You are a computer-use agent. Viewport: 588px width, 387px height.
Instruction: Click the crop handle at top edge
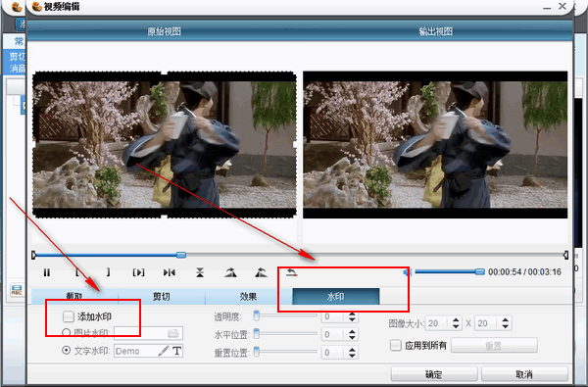pyautogui.click(x=164, y=73)
